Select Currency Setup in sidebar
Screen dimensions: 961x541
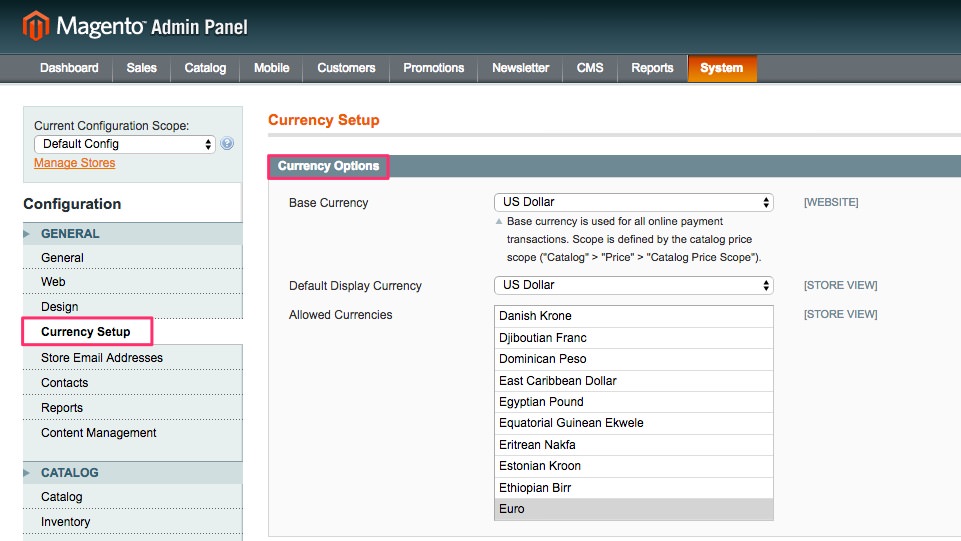point(87,331)
